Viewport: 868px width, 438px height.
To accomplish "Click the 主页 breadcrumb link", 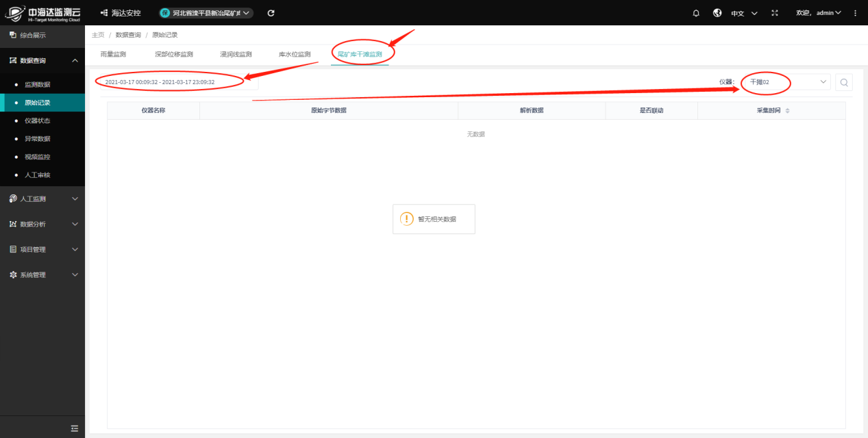I will click(x=98, y=35).
